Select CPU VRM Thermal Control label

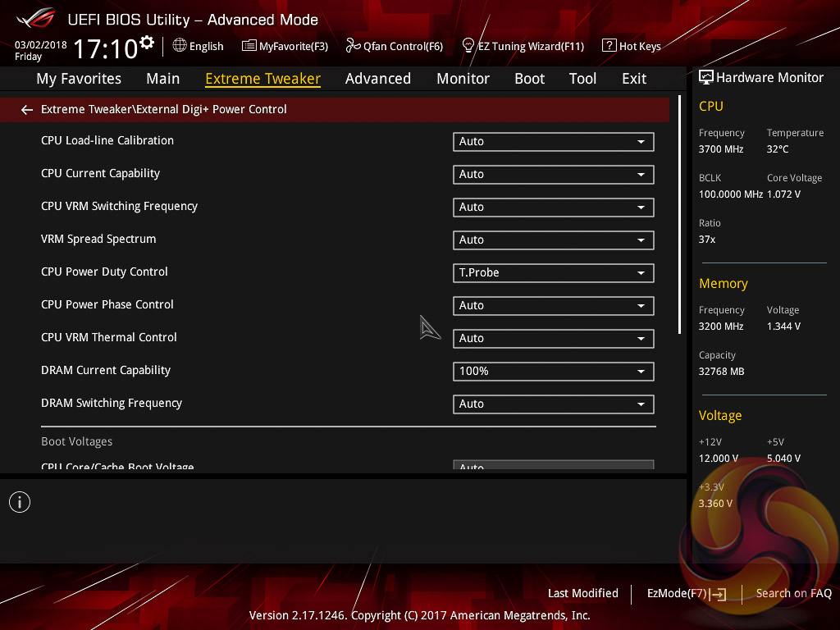109,337
